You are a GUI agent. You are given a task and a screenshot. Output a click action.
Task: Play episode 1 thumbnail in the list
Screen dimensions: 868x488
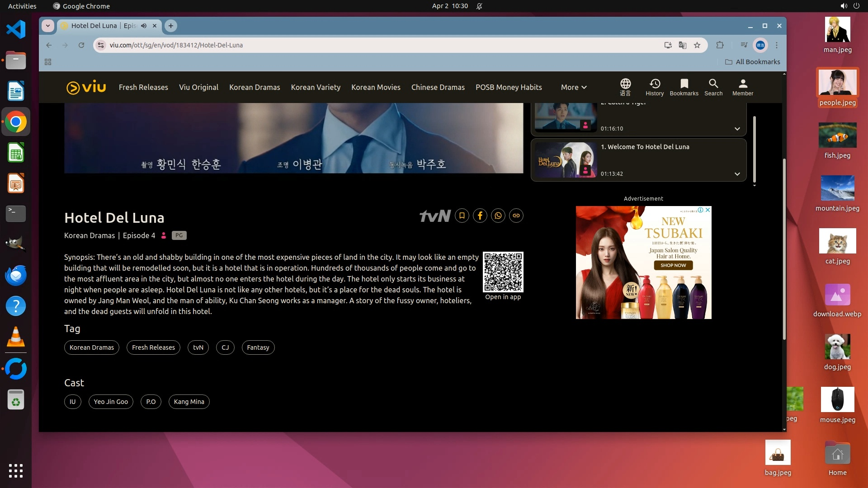click(x=566, y=160)
